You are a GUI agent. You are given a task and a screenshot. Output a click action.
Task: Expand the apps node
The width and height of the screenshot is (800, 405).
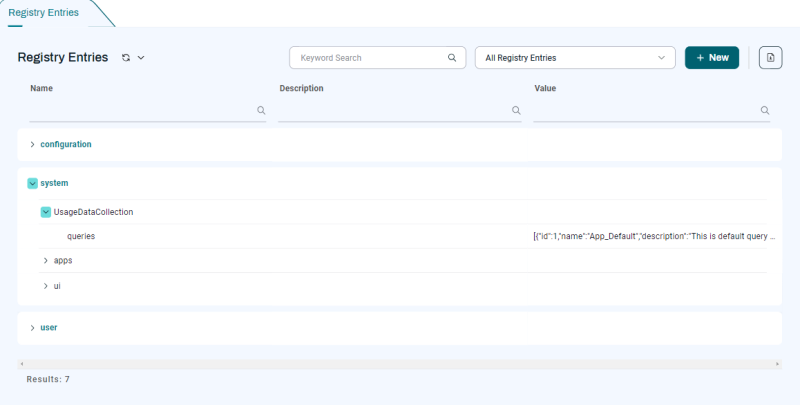(45, 260)
